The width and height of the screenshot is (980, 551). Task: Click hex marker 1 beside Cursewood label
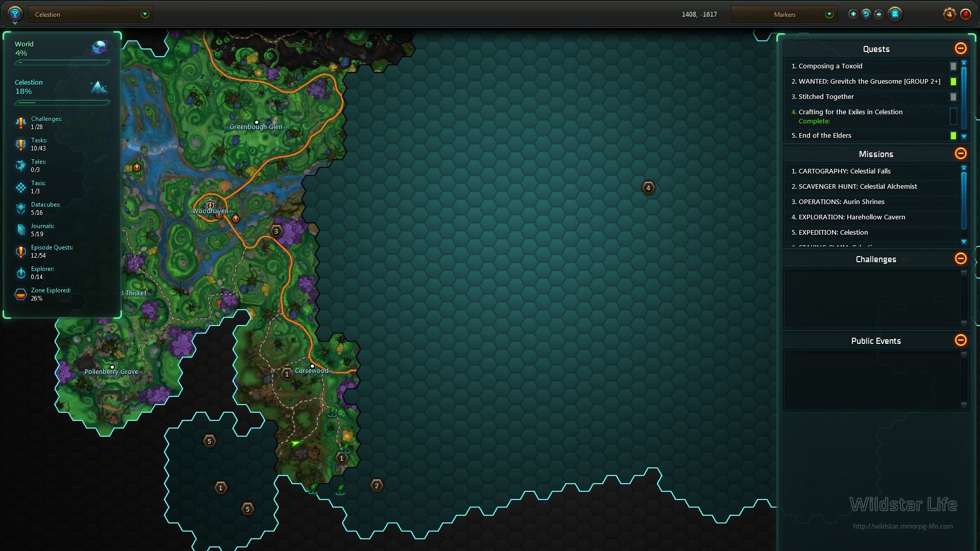[x=287, y=374]
